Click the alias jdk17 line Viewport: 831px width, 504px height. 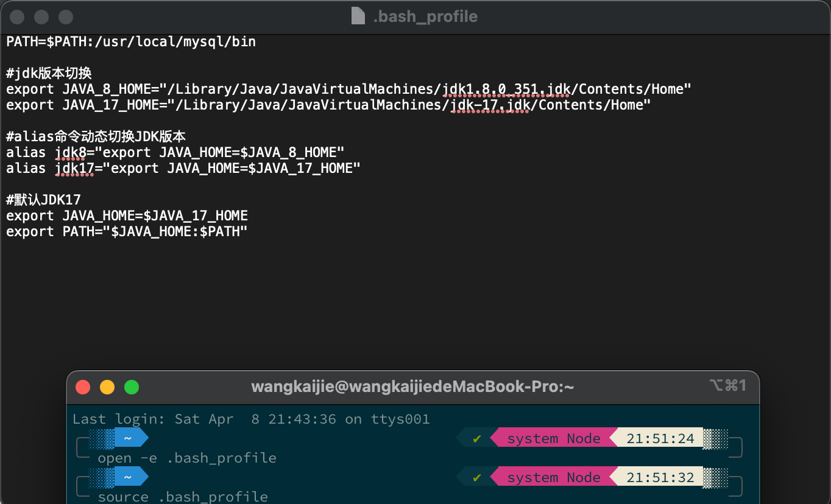pyautogui.click(x=183, y=168)
